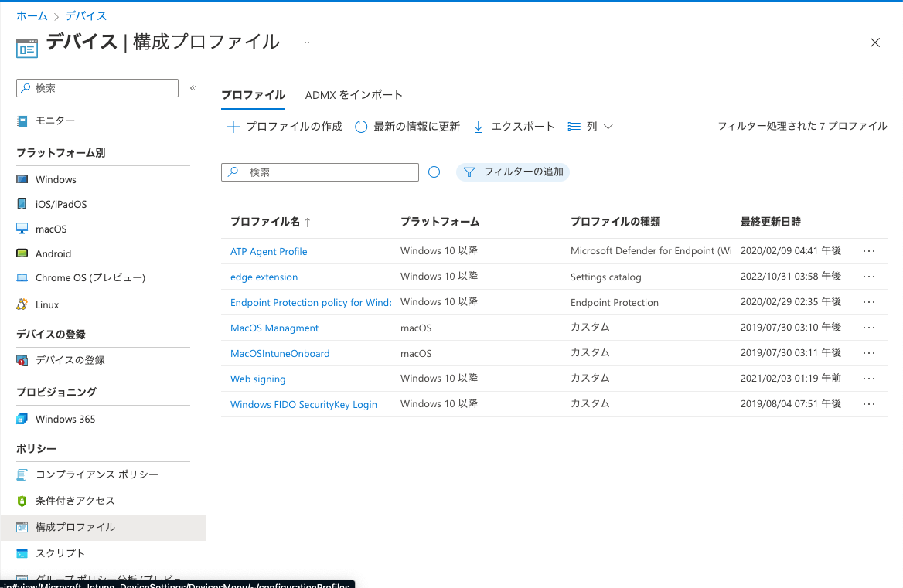This screenshot has width=903, height=588.
Task: Open more options for MacOS Managment row
Action: pyautogui.click(x=869, y=328)
